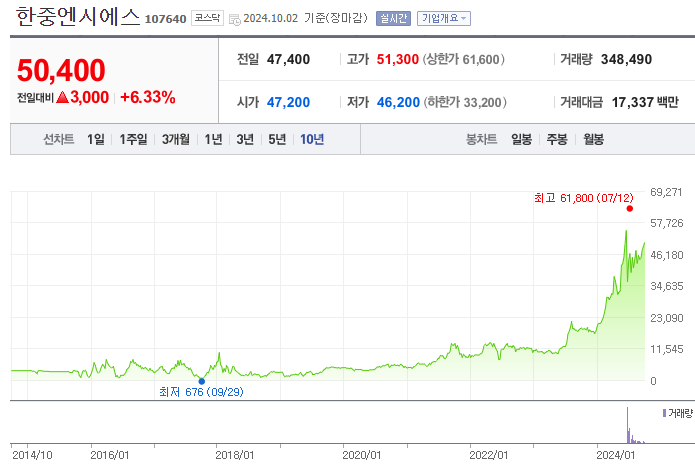The width and height of the screenshot is (695, 468).
Task: Click the purple 거래량 legend marker
Action: pyautogui.click(x=664, y=413)
